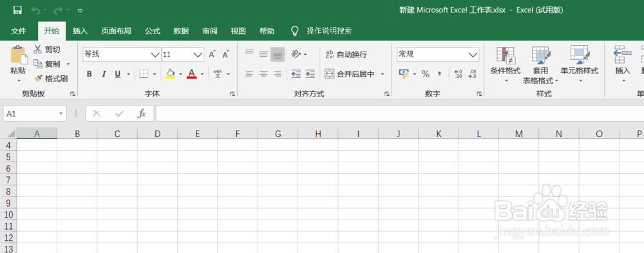Open the 对齐方式 dialog launcher
The width and height of the screenshot is (644, 253).
(387, 94)
